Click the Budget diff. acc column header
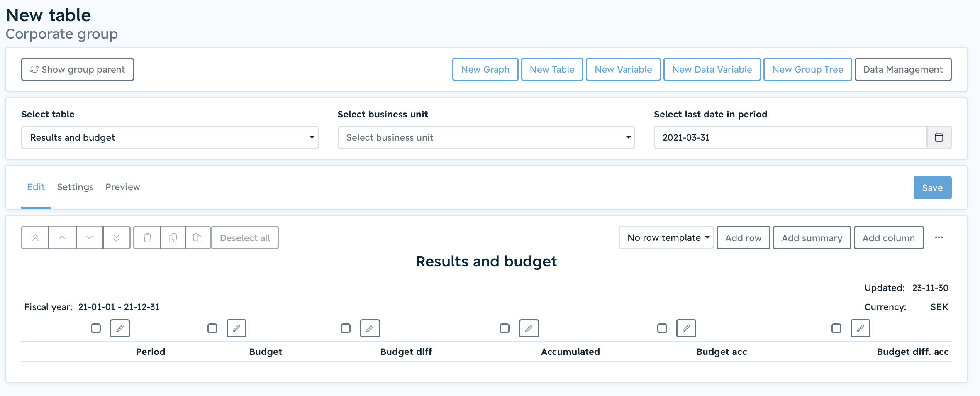The image size is (980, 396). pos(913,352)
